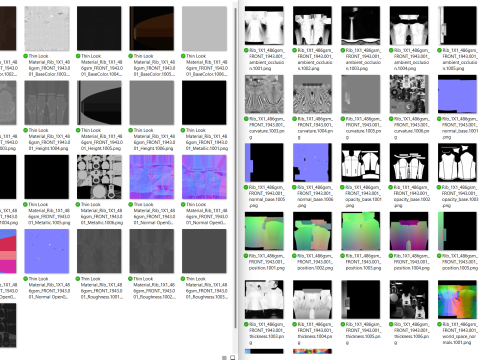Select the normal_base.1005.png thumbnail
This screenshot has width=480, height=360.
click(264, 163)
